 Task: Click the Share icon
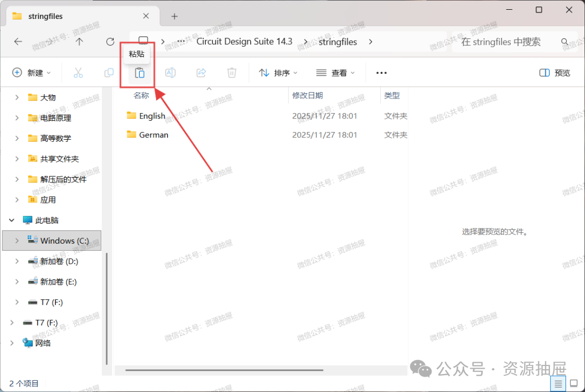coord(201,73)
